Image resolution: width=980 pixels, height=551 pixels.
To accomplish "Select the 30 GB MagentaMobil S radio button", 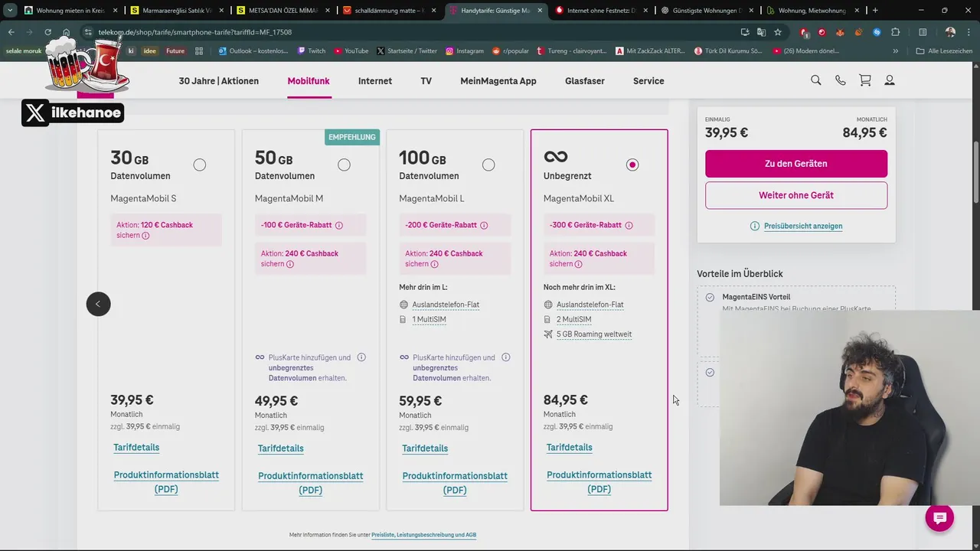I will pos(200,165).
